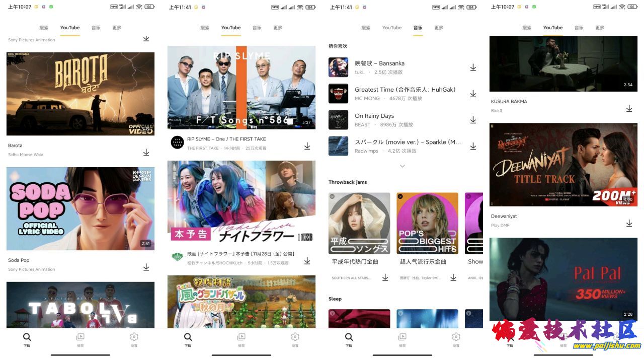Download the 超人气流行乐金曲 playlist
This screenshot has height=358, width=644.
(x=453, y=277)
